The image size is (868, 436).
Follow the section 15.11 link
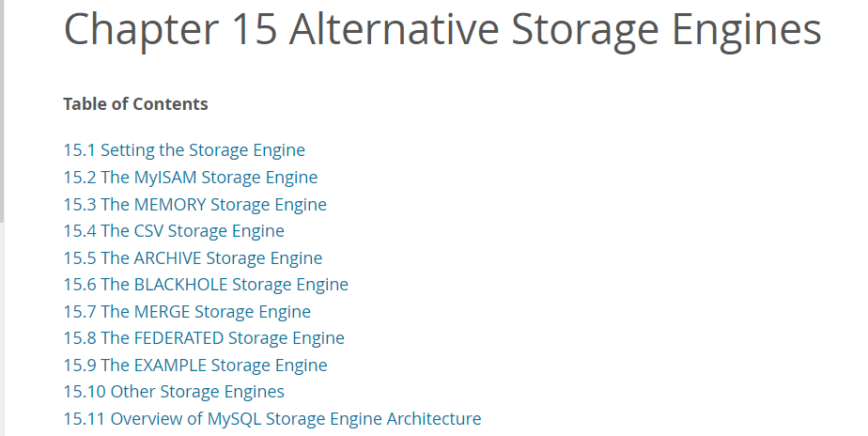[x=272, y=419]
